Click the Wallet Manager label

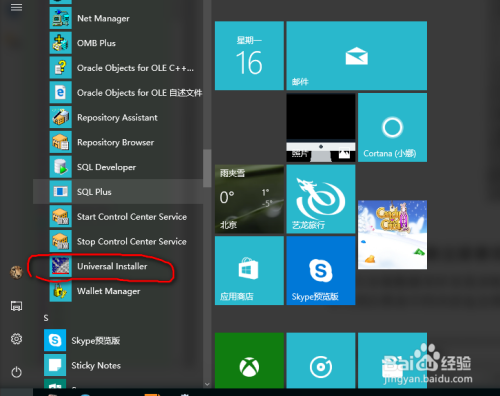pos(109,291)
